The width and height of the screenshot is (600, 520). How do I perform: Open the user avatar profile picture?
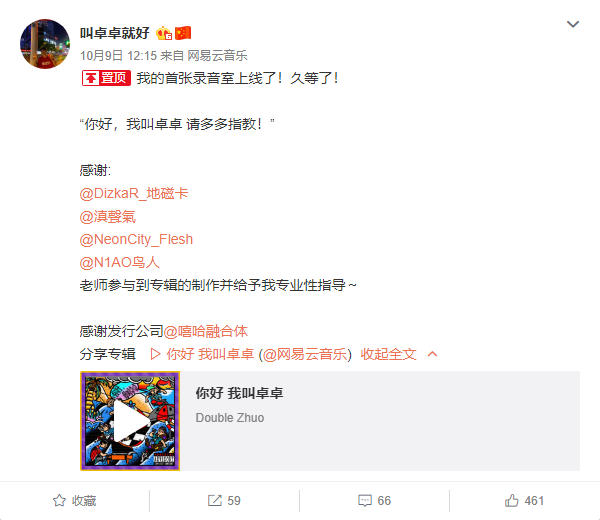click(x=45, y=44)
